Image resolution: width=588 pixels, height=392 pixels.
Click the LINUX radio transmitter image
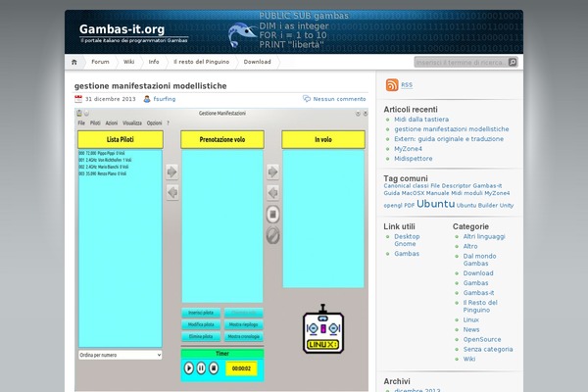[323, 329]
